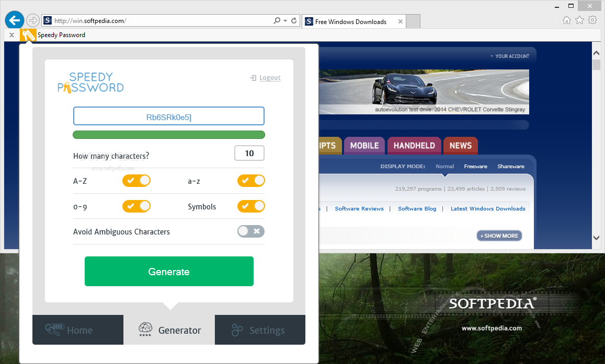
Task: Close the Speedy Password toolbar
Action: 12,34
